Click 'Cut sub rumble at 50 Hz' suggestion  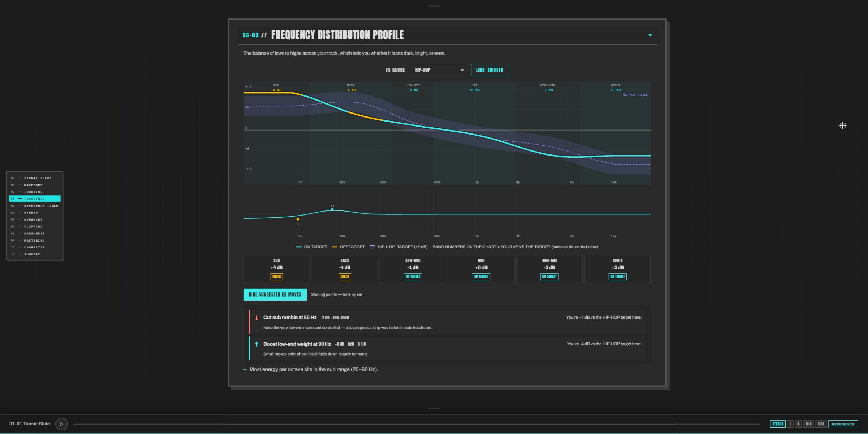[447, 322]
